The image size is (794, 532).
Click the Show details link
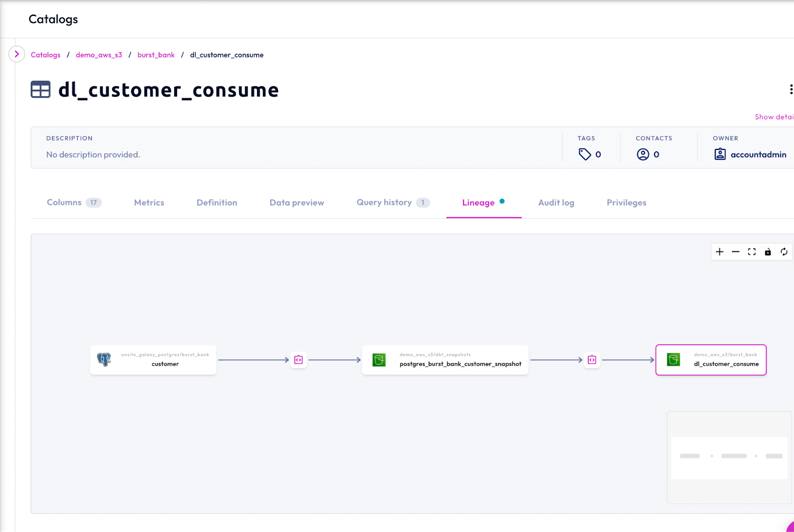point(774,117)
